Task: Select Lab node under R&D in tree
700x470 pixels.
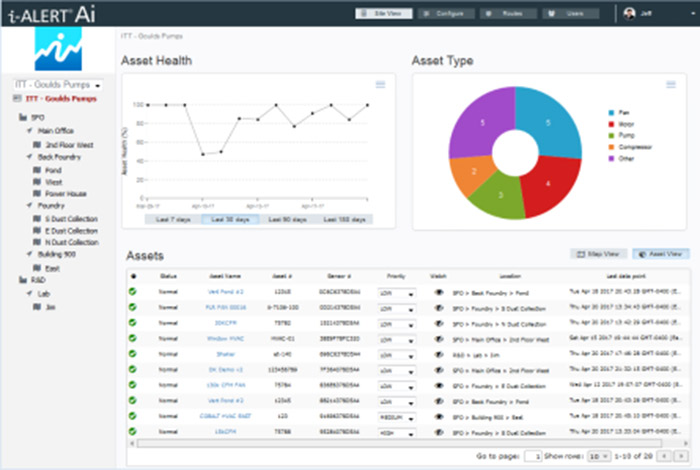Action: [x=44, y=294]
